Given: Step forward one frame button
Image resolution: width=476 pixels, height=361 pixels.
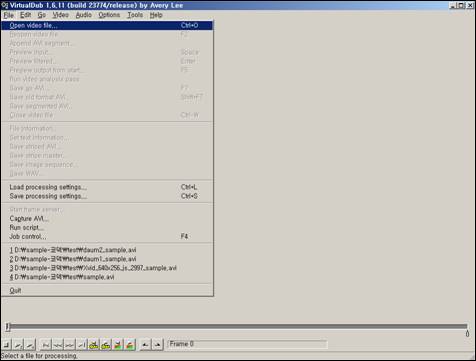Looking at the screenshot, I should [x=70, y=344].
